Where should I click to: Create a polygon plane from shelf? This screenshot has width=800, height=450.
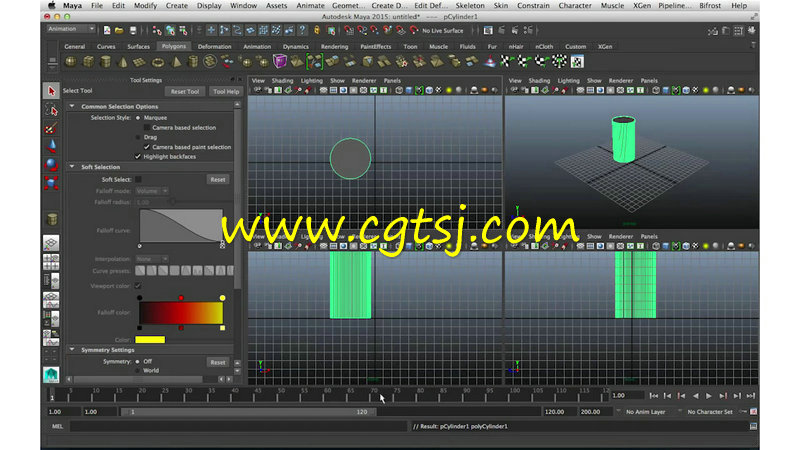coord(139,62)
